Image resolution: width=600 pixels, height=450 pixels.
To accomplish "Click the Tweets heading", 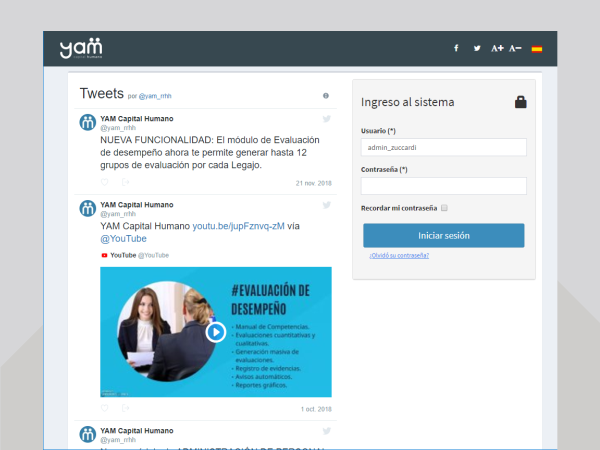I will [x=101, y=93].
